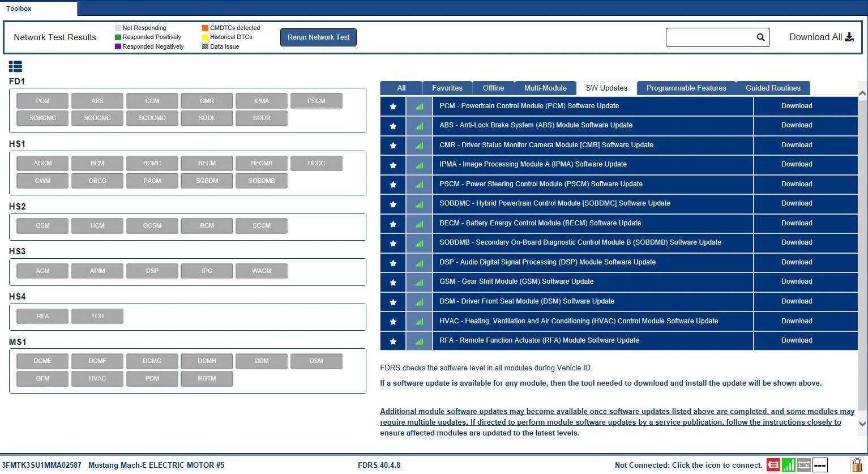Download the GSM Gear Shift Module update
The image size is (868, 474).
pyautogui.click(x=797, y=281)
